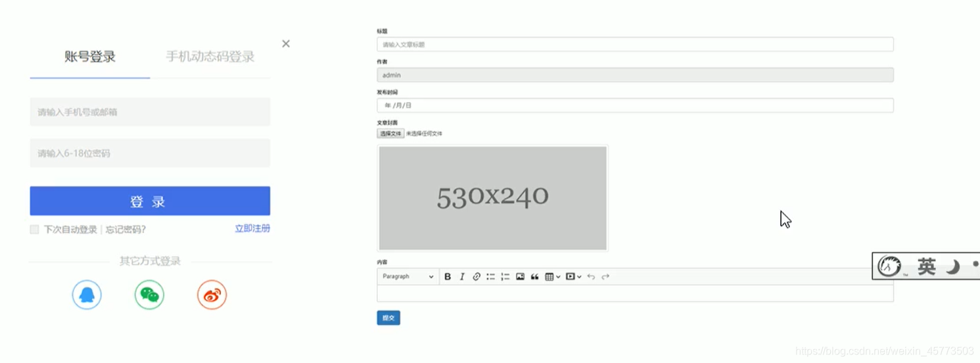
Task: Switch to the 手机动态码登录 tab
Action: tap(210, 57)
